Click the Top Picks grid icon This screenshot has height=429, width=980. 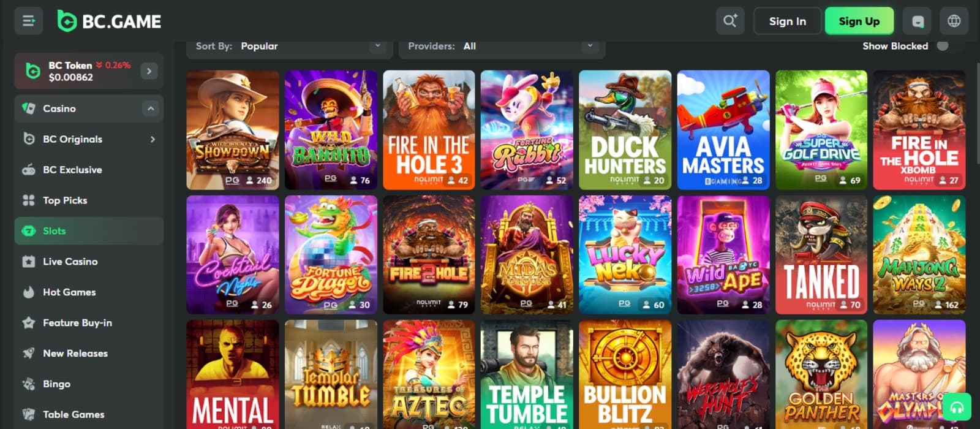[28, 200]
